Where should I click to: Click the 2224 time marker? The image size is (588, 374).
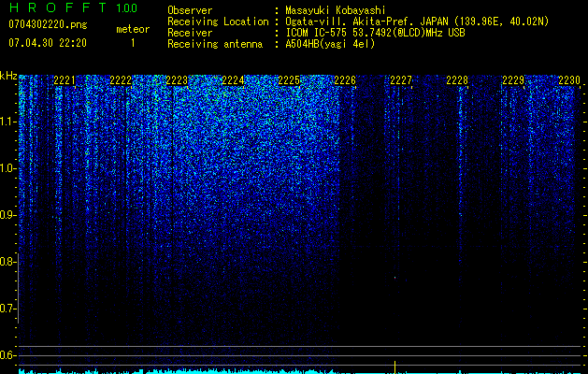coord(233,80)
